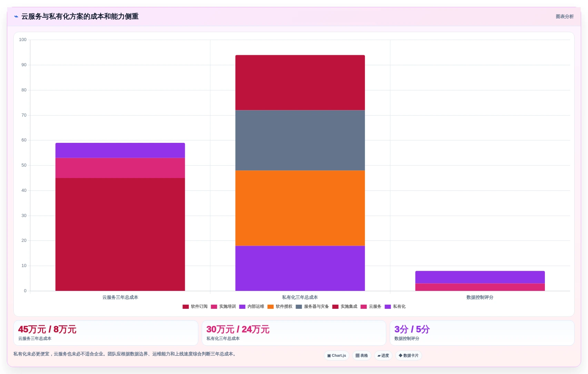Click the 3分 / 5分 stat value
Screen dimensions: 588x374
click(x=412, y=329)
